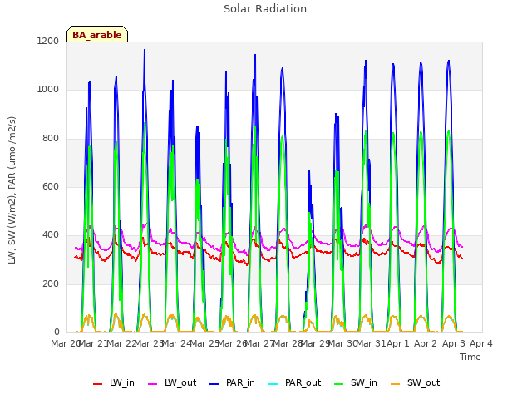
Task: Click the Apr 4 x-axis date label
Action: coord(481,343)
